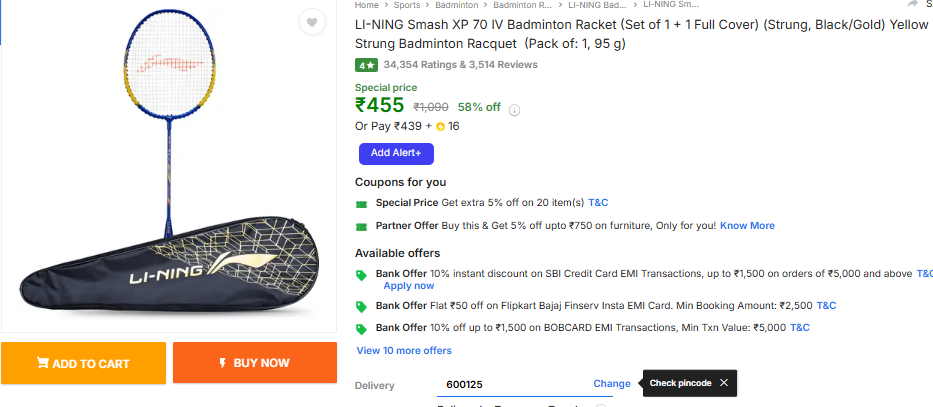Click the 4-star rating badge

(366, 65)
